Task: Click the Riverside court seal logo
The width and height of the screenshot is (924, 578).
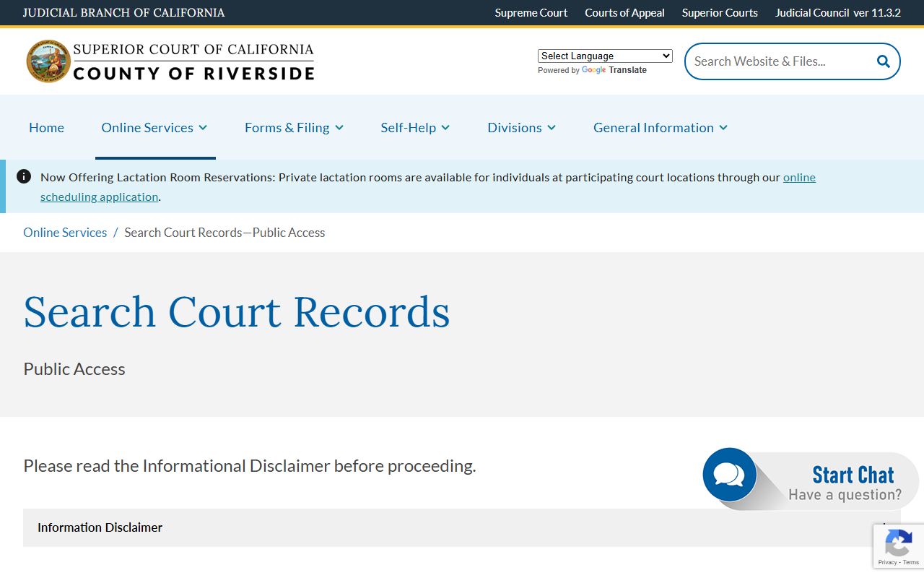Action: coord(48,61)
